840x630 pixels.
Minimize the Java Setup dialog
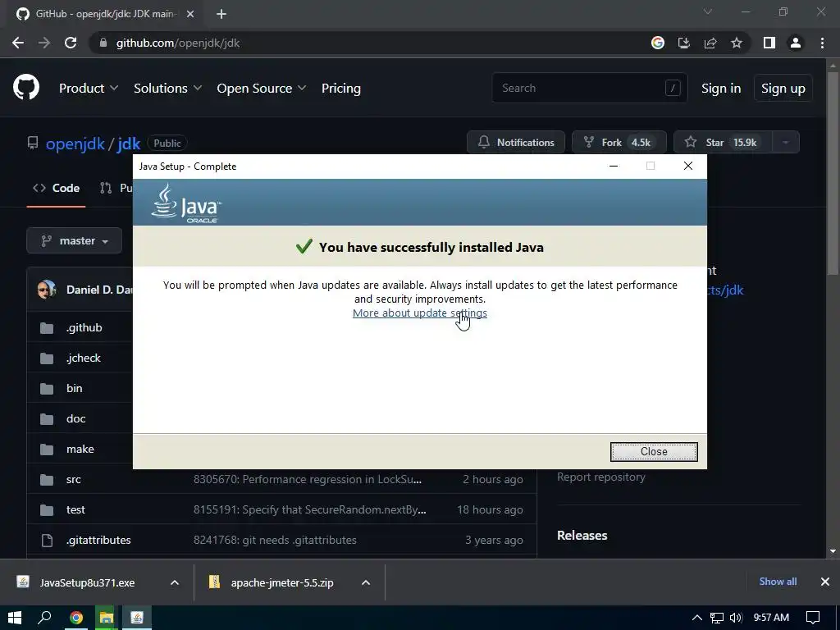614,166
